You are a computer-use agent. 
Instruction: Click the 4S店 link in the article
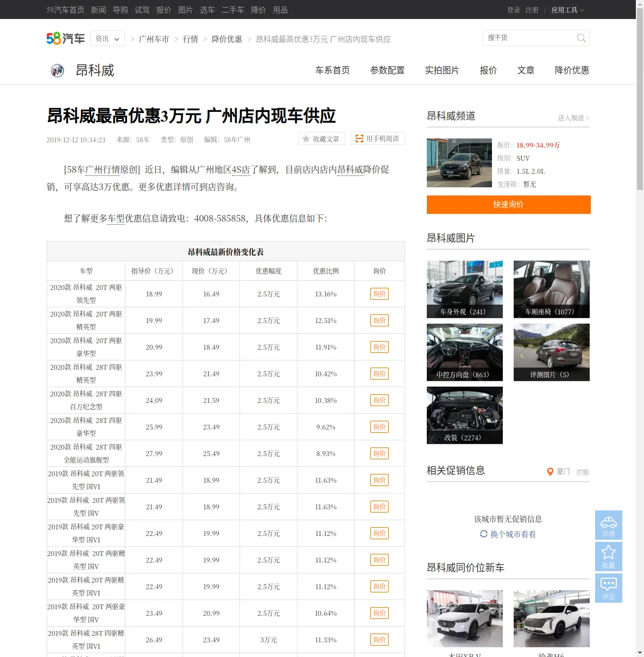[x=241, y=169]
